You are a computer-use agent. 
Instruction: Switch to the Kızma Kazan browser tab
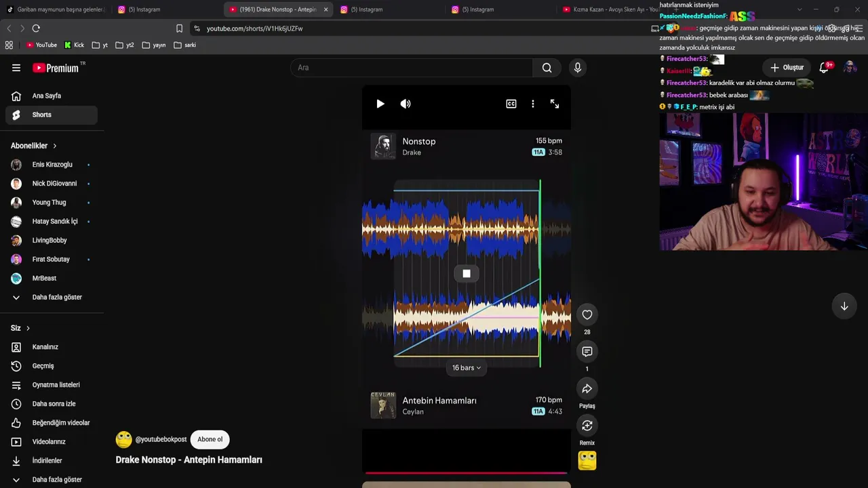(612, 9)
